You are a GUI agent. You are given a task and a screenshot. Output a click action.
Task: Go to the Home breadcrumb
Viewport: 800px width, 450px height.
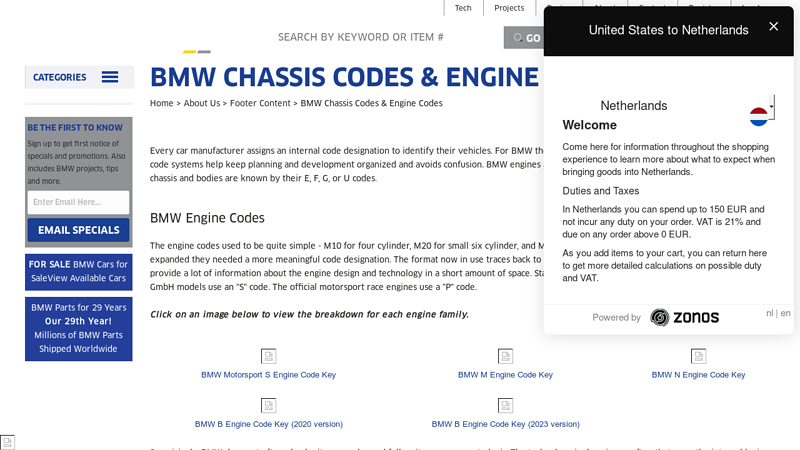(162, 103)
